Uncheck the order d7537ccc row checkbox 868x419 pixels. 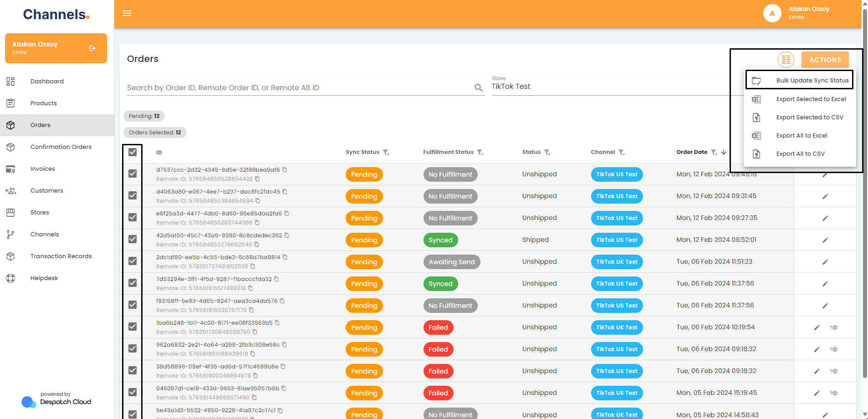click(133, 174)
